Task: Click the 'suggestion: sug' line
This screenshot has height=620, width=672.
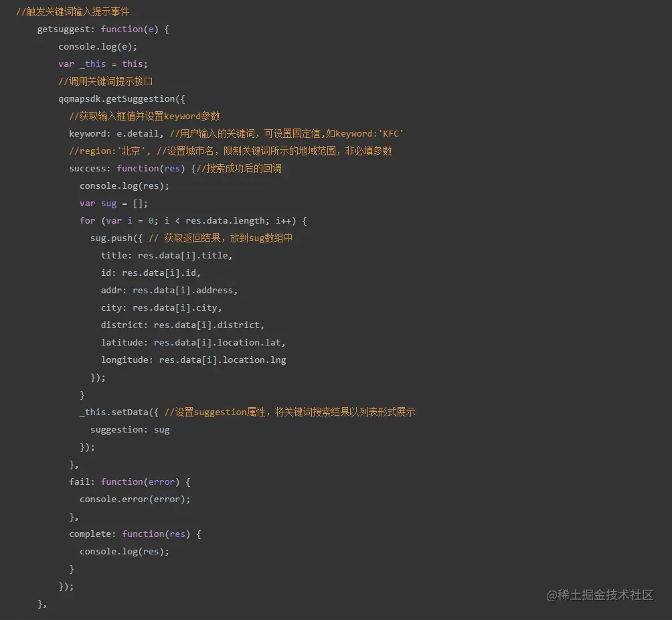Action: [130, 430]
